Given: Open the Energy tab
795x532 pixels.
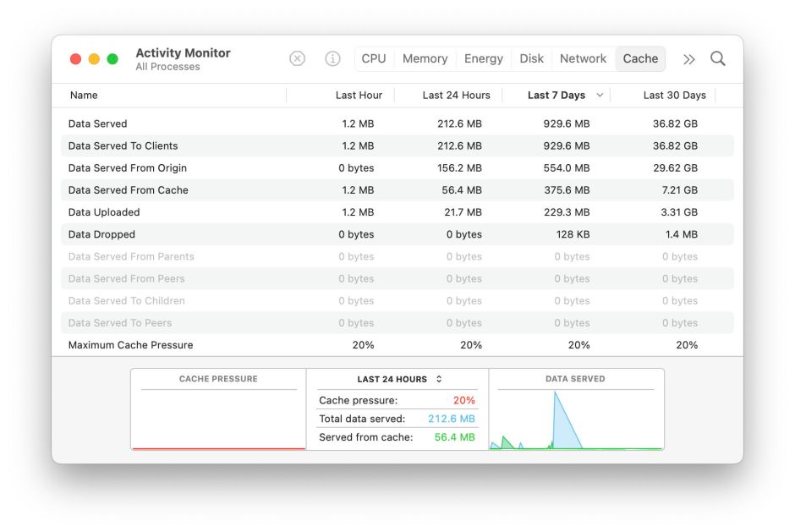Looking at the screenshot, I should [x=483, y=58].
